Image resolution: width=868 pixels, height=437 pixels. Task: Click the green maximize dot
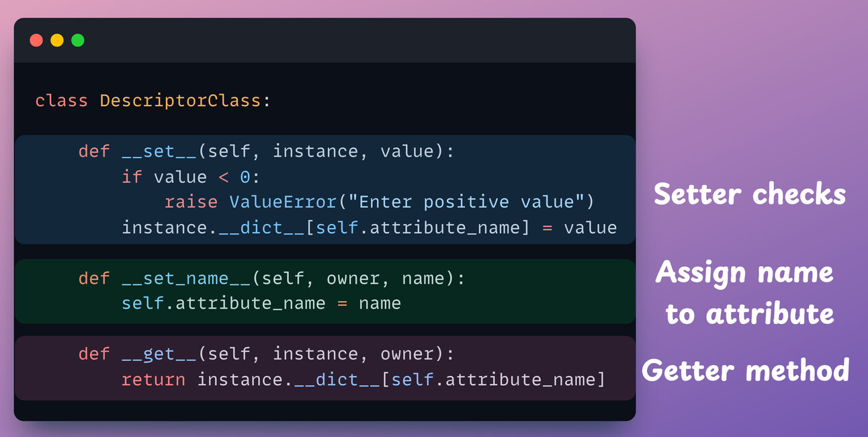tap(78, 40)
